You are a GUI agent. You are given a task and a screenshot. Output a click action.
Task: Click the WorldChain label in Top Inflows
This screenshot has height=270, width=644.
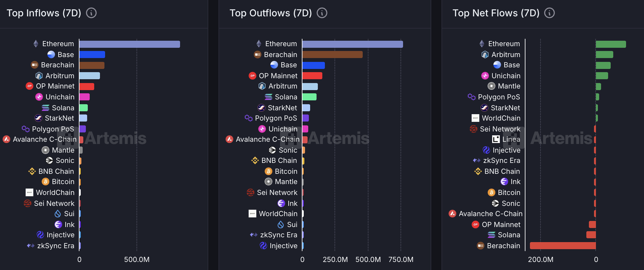point(55,192)
